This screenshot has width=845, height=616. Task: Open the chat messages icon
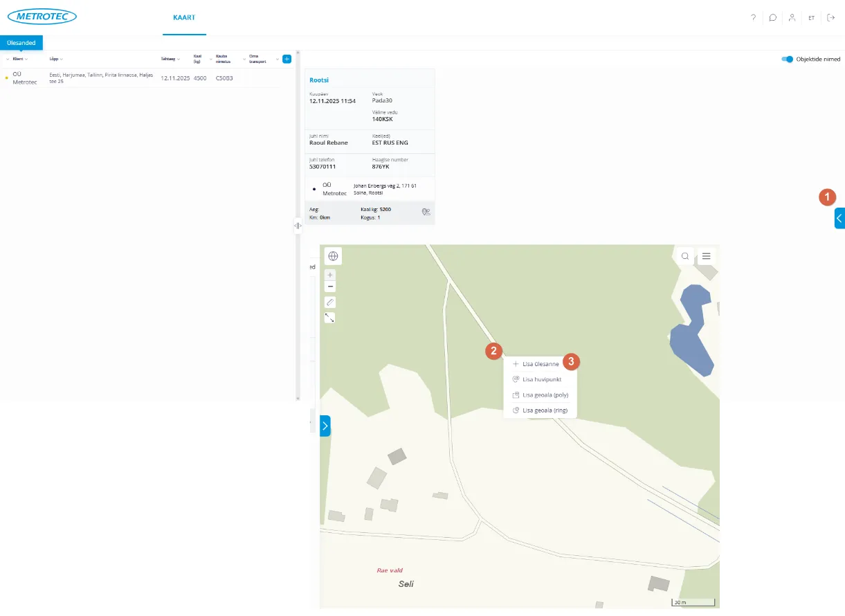point(772,18)
